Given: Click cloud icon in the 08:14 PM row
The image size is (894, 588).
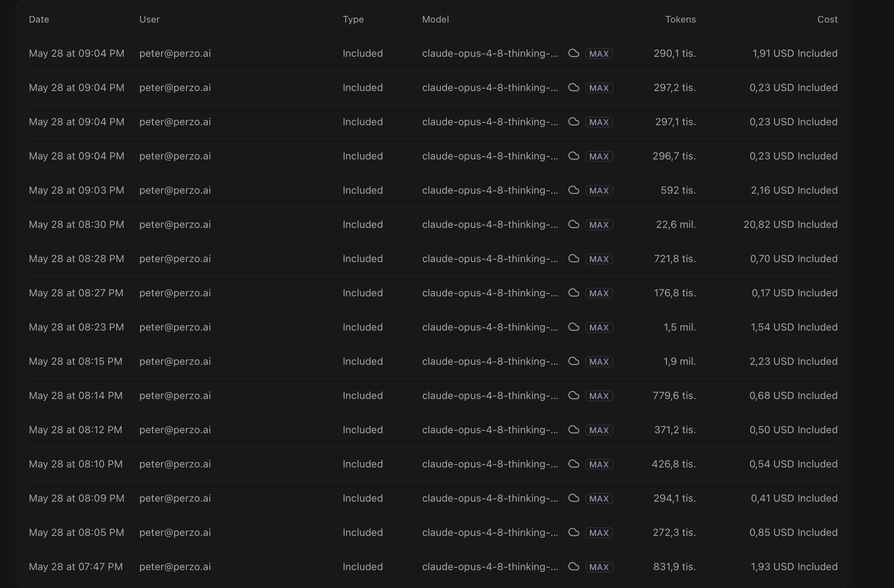Looking at the screenshot, I should [573, 395].
